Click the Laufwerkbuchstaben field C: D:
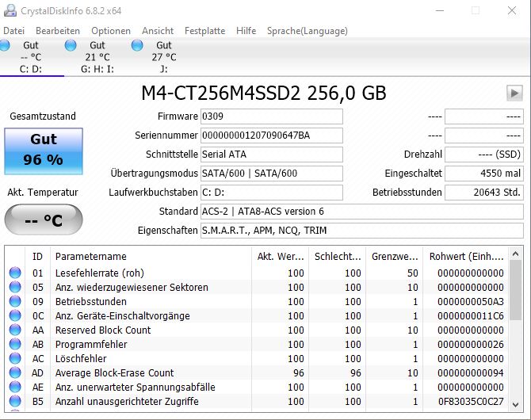This screenshot has height=420, width=531. click(x=272, y=193)
